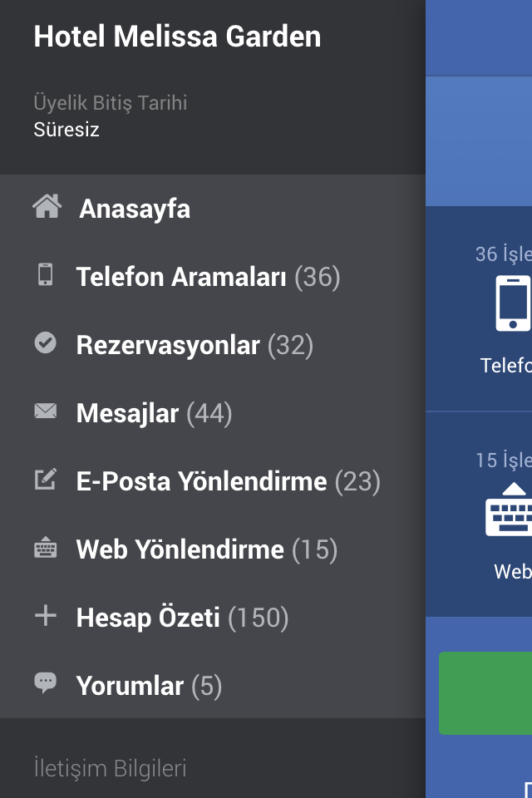The image size is (532, 798).
Task: Tap the large phone tile on dashboard
Action: tap(479, 309)
